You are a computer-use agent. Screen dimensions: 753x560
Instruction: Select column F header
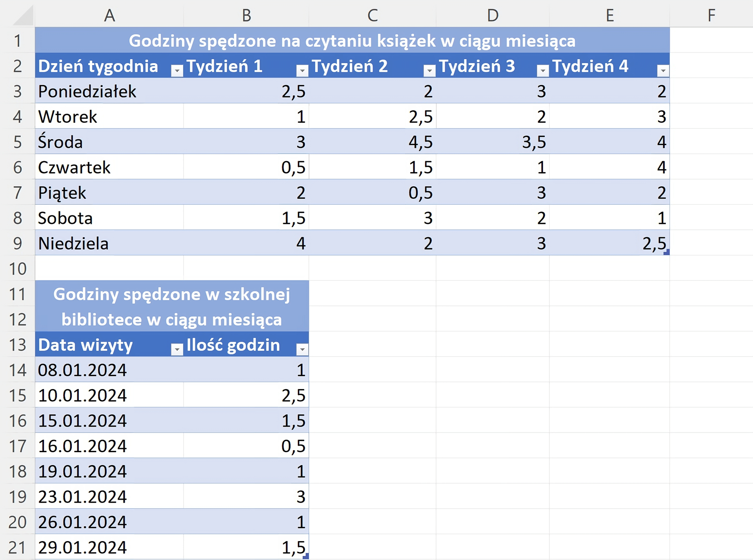(711, 16)
